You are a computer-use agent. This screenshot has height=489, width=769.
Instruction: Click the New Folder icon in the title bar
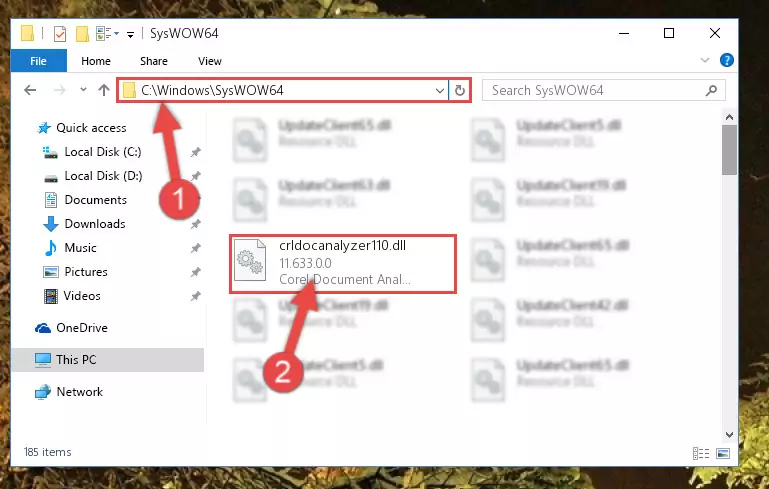[x=82, y=33]
